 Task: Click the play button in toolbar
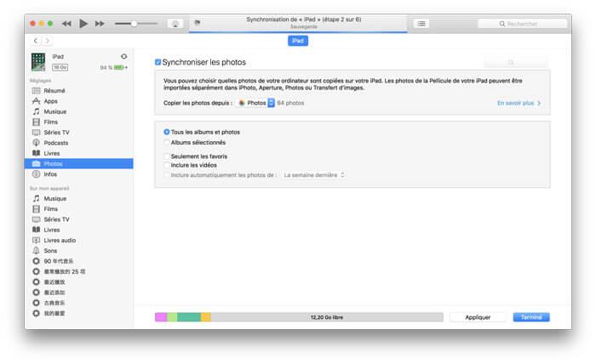click(83, 24)
